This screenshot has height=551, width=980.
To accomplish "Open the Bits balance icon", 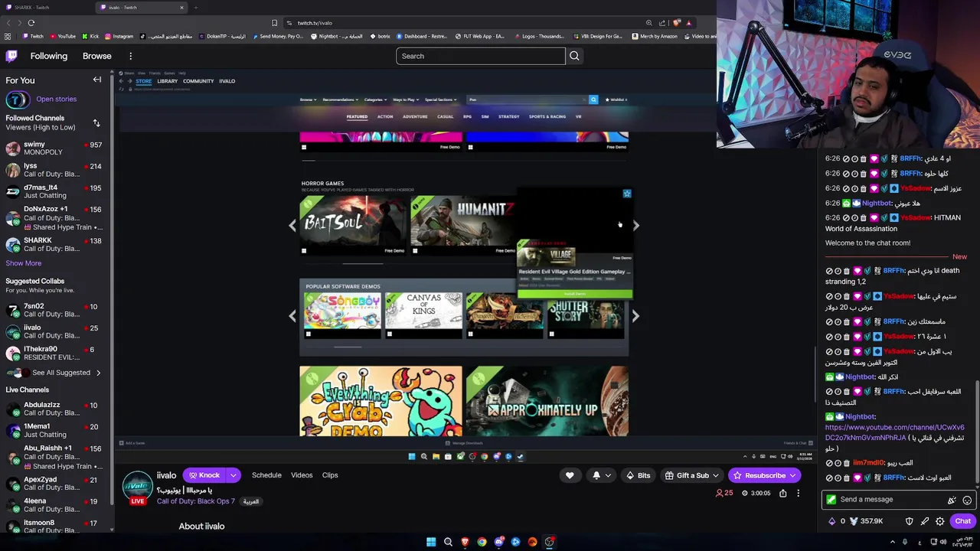I will pyautogui.click(x=832, y=521).
